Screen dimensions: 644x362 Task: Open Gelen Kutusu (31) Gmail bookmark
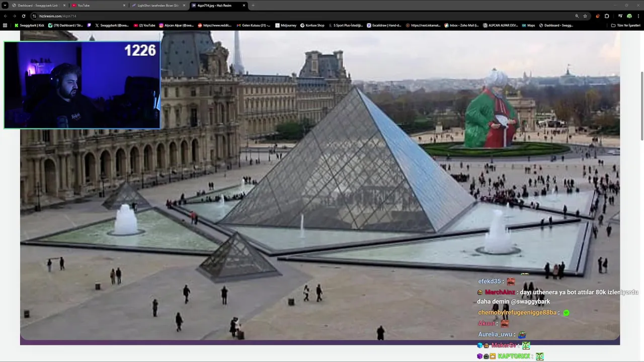tap(253, 25)
